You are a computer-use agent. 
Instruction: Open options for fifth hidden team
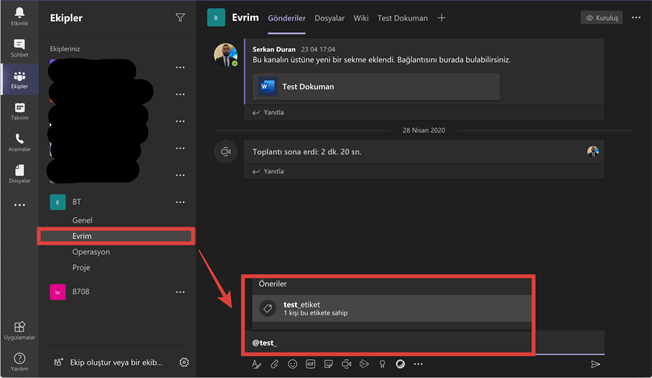[180, 175]
